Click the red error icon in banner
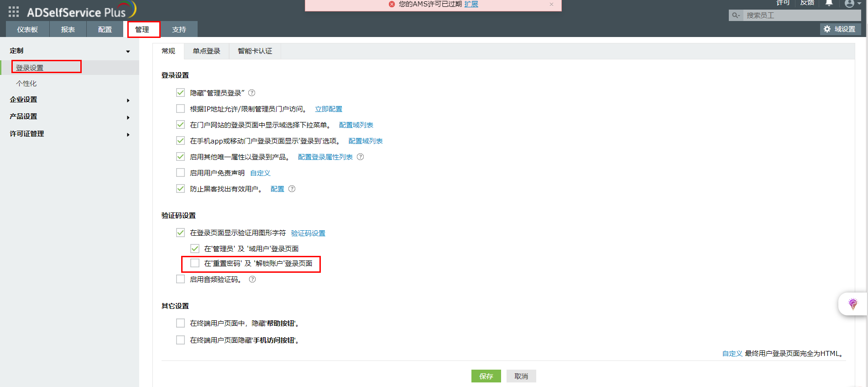Image resolution: width=868 pixels, height=387 pixels. click(392, 4)
